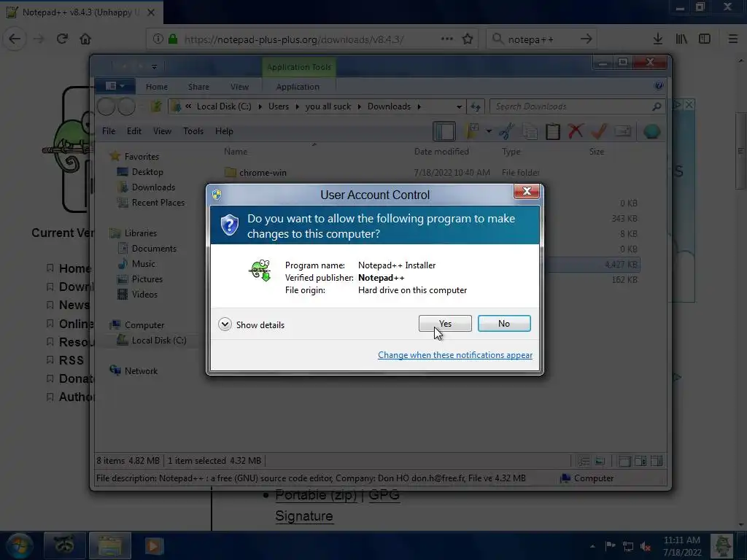Sort by Date modified column

click(441, 152)
